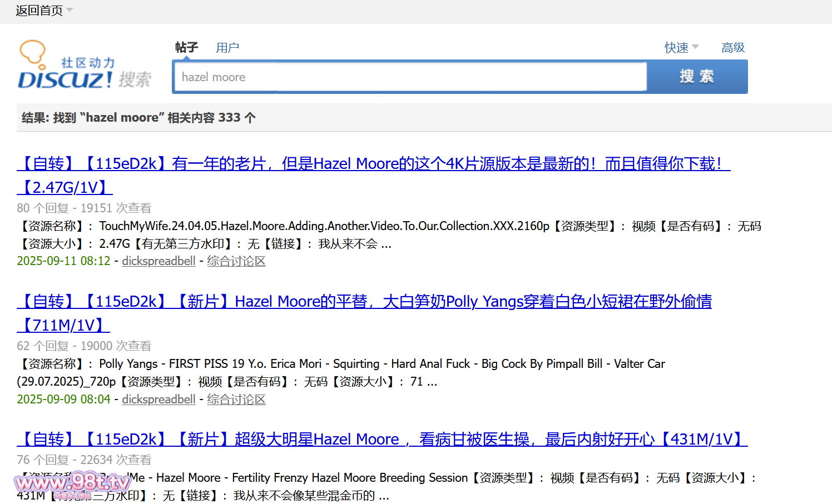Click the 'Fertility Frenzy Hazel Moore' description text
Image resolution: width=832 pixels, height=504 pixels.
click(387, 486)
